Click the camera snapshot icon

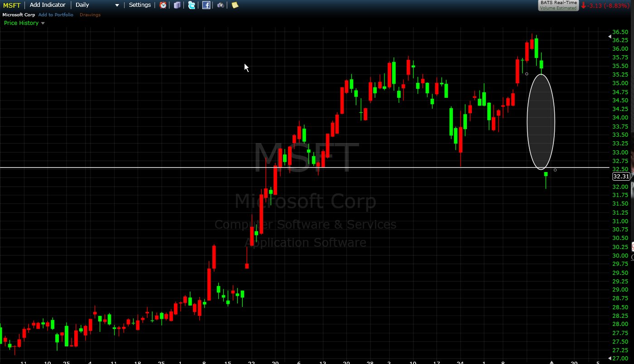[221, 5]
